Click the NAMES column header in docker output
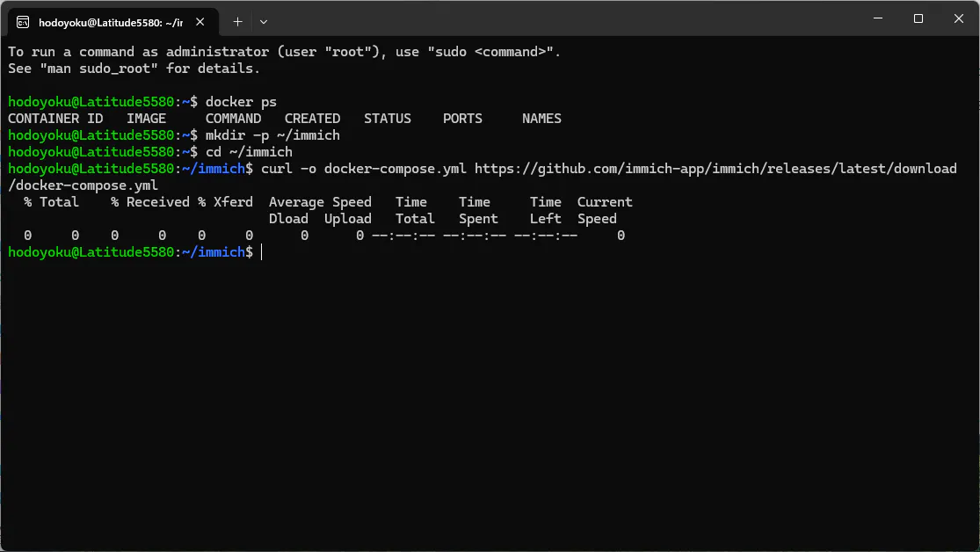Screen dimensions: 980x552 pyautogui.click(x=542, y=119)
